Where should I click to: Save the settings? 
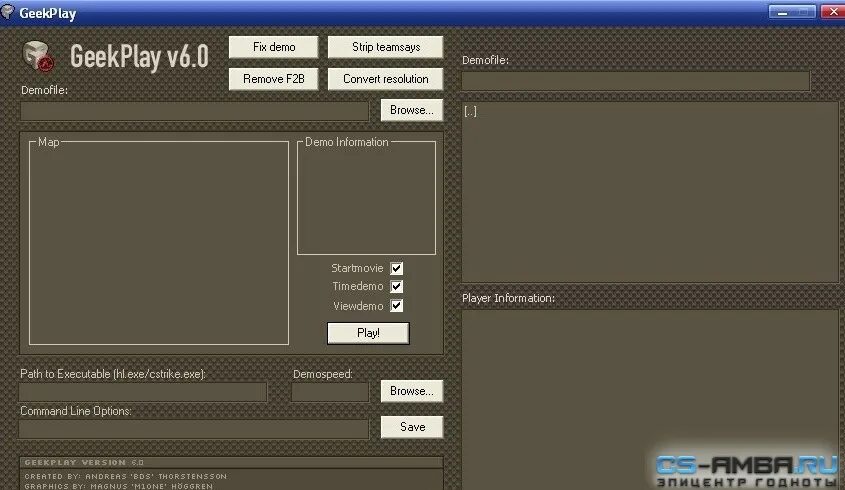[x=412, y=427]
